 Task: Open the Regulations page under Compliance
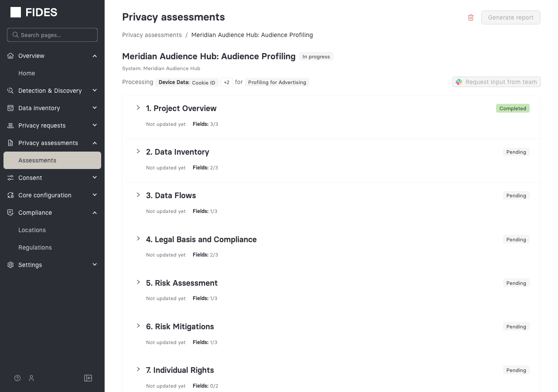35,247
